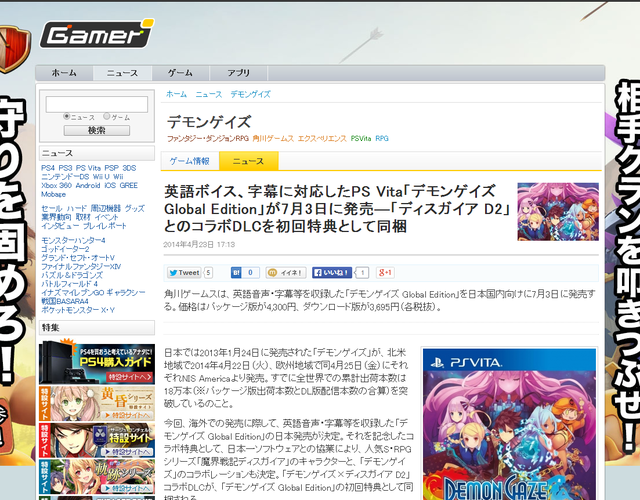Click the Tweet button
Viewport: 640px width, 500px height.
tap(184, 273)
